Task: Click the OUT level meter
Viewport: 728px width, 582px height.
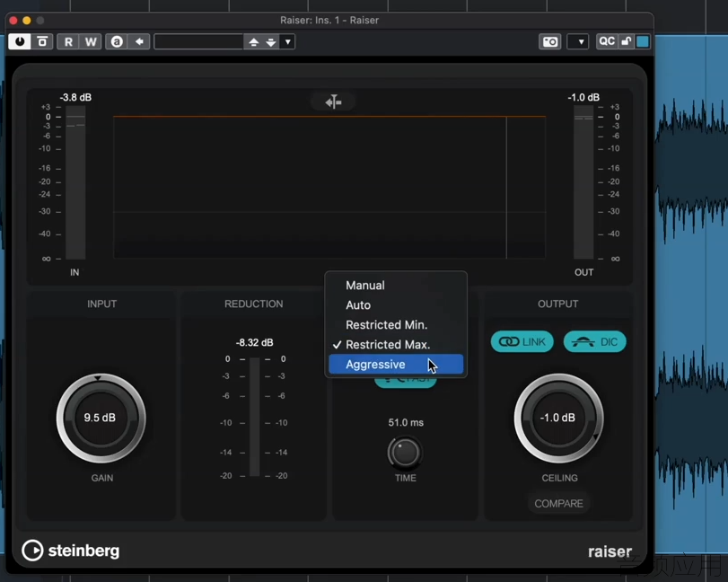Action: click(x=583, y=182)
